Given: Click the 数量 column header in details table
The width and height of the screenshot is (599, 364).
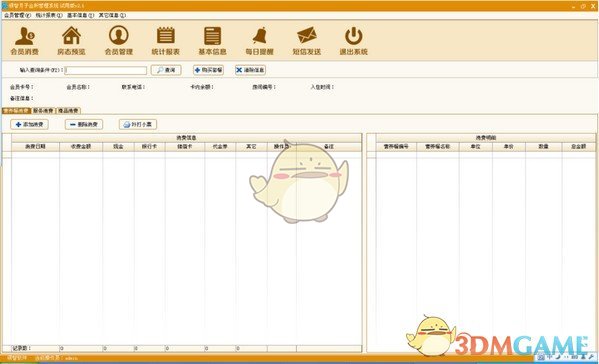Looking at the screenshot, I should (x=544, y=146).
